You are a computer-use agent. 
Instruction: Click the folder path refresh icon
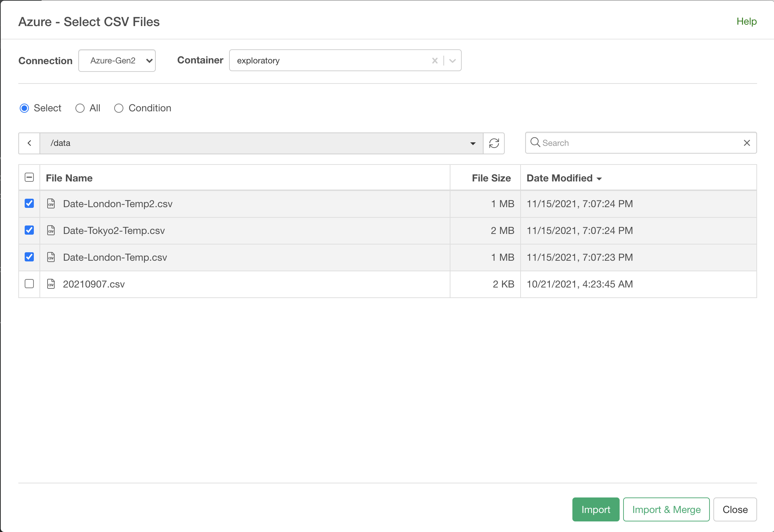tap(494, 143)
